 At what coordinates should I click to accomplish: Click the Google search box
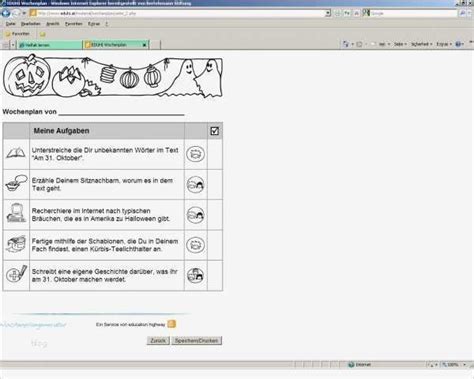(413, 13)
